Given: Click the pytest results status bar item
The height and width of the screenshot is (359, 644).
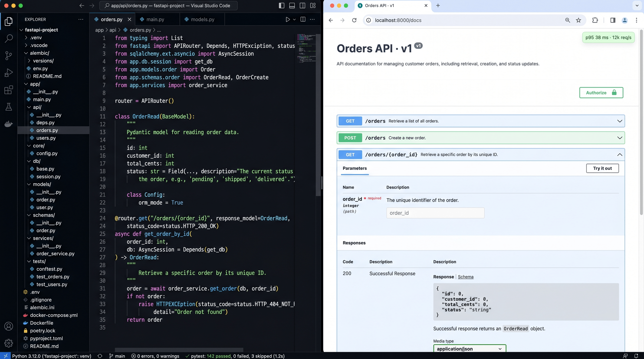Looking at the screenshot, I should click(235, 356).
